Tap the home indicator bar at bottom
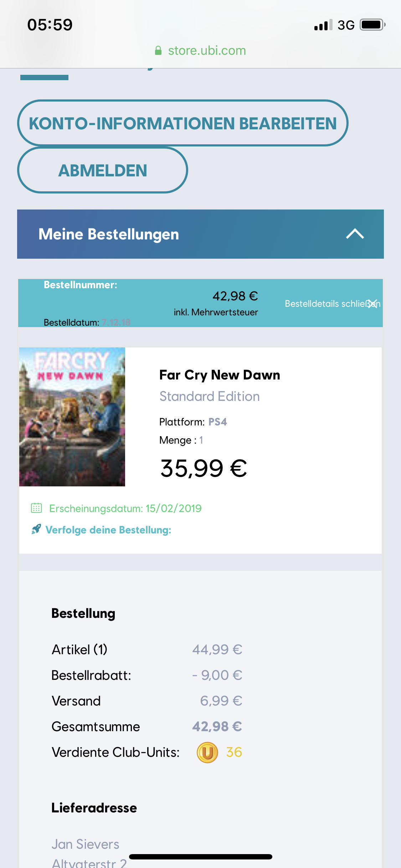This screenshot has width=401, height=868. coord(200,857)
